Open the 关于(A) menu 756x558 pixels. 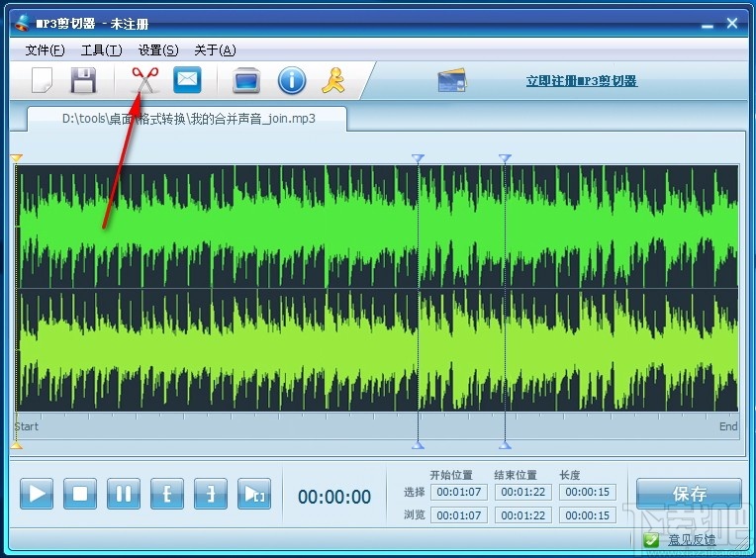click(215, 50)
